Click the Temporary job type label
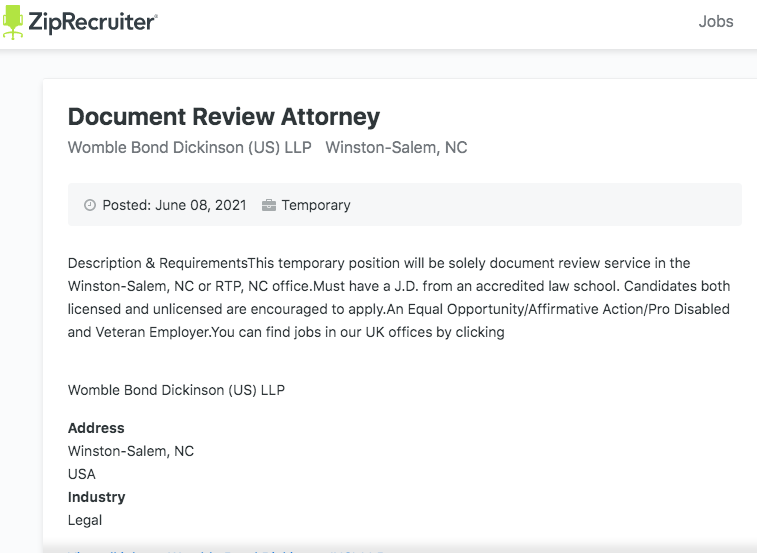The image size is (757, 553). [316, 205]
